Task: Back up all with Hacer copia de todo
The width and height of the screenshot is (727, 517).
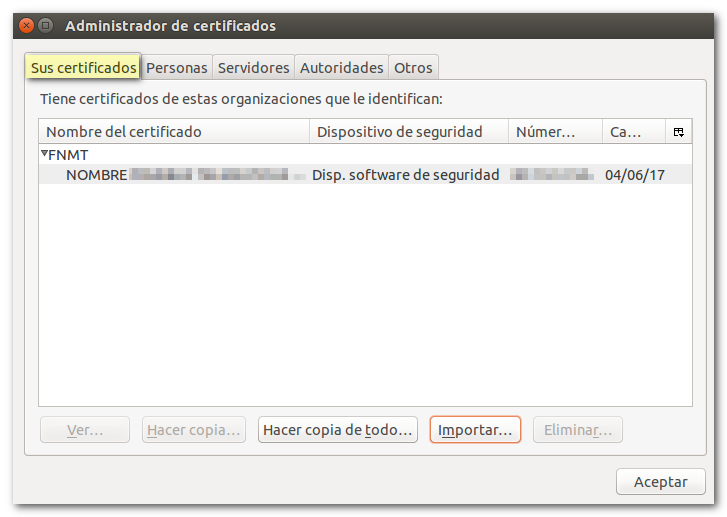Action: point(337,431)
